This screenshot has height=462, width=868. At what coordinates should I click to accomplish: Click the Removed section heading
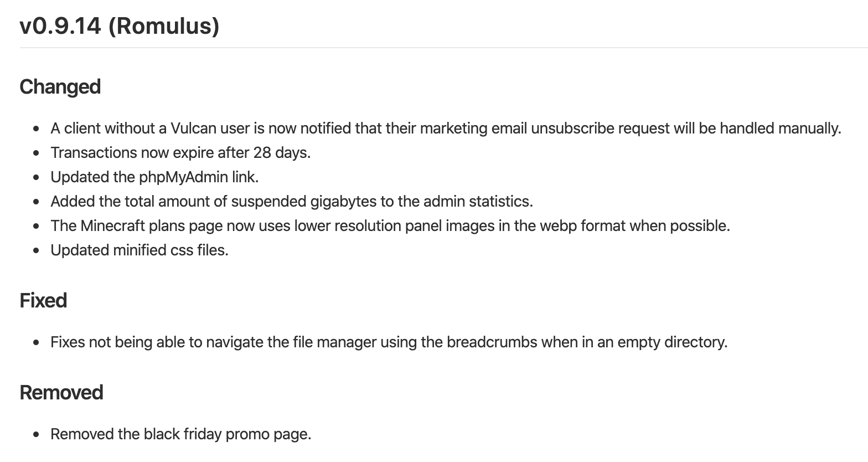(x=61, y=393)
